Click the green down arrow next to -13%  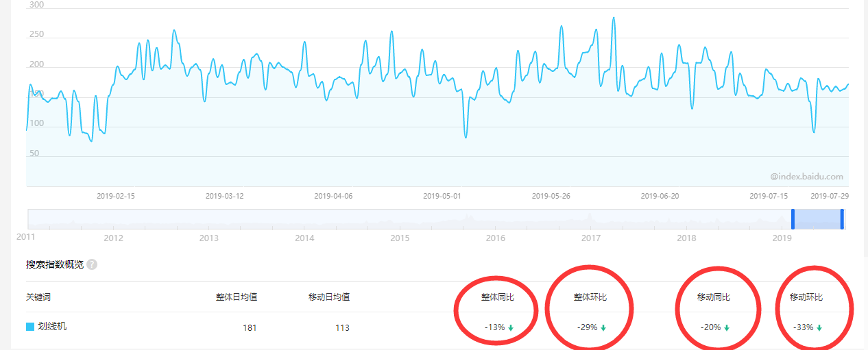coord(511,328)
